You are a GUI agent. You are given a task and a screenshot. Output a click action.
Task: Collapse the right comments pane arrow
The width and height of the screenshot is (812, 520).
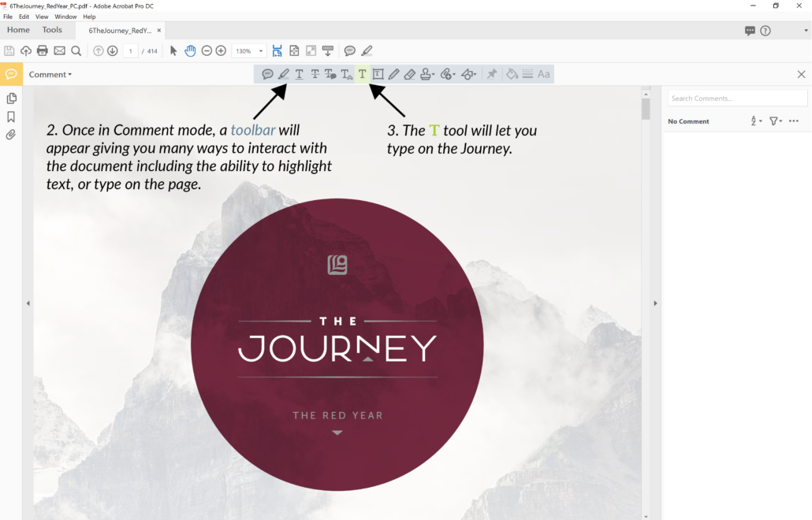655,303
